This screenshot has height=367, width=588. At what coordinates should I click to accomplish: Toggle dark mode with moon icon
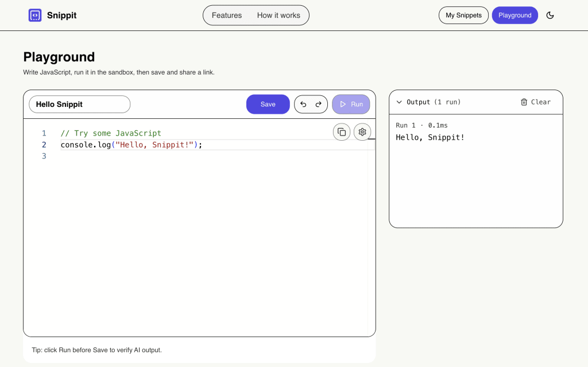pyautogui.click(x=550, y=16)
